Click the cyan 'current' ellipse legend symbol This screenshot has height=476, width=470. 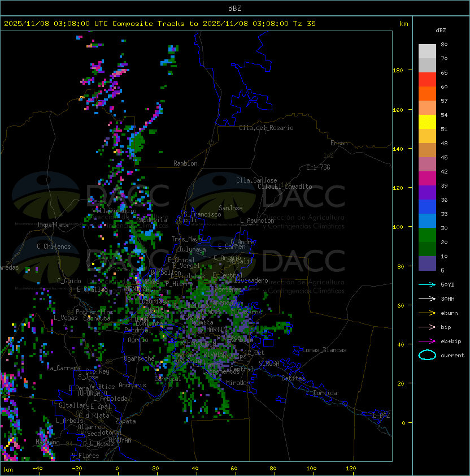click(427, 355)
